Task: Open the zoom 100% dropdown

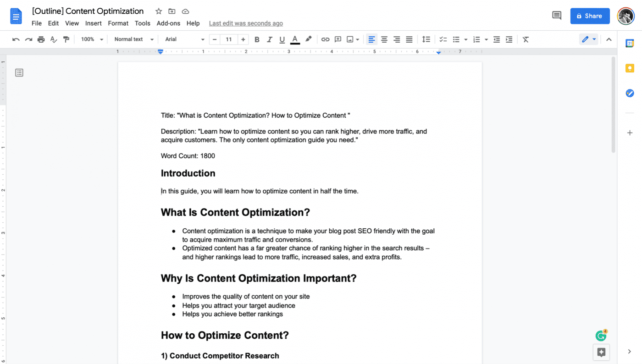Action: click(x=92, y=39)
